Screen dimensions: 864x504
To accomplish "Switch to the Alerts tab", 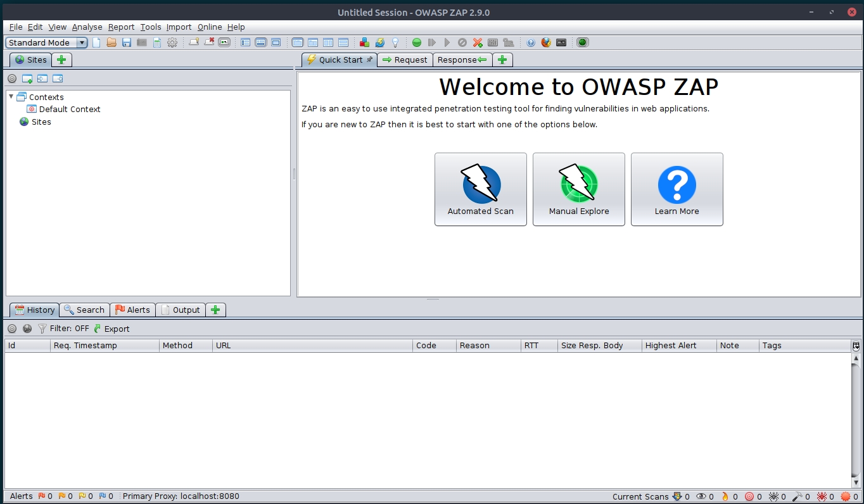I will click(x=133, y=310).
